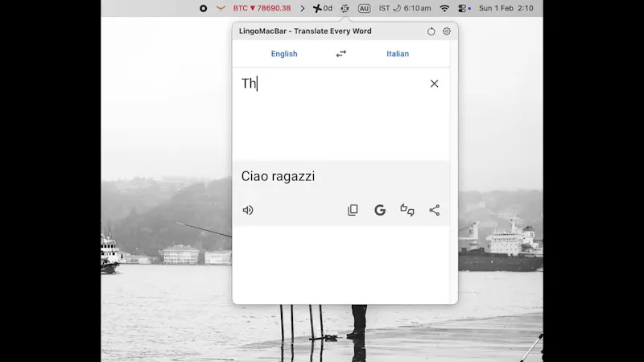
Task: Swap English and Italian languages
Action: [x=341, y=54]
